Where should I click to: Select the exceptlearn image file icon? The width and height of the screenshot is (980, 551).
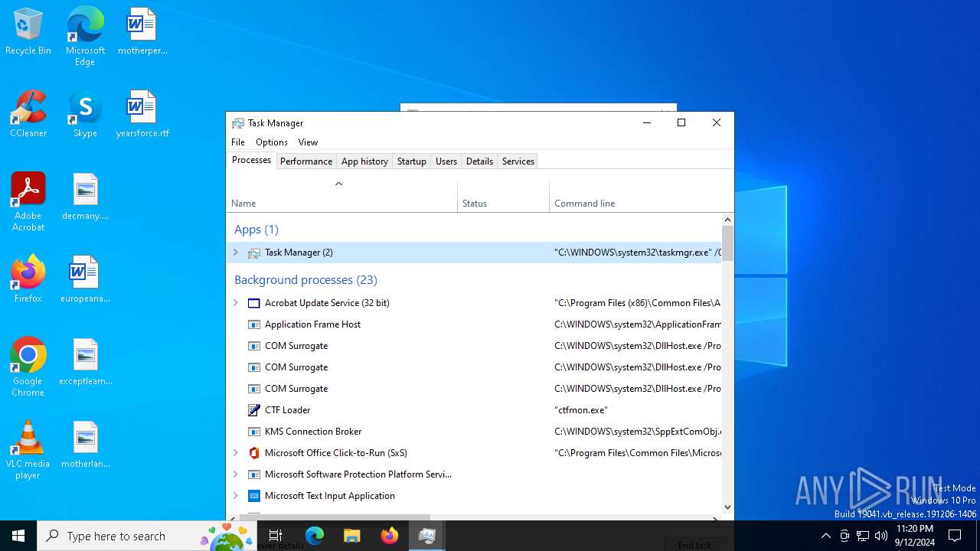(85, 362)
